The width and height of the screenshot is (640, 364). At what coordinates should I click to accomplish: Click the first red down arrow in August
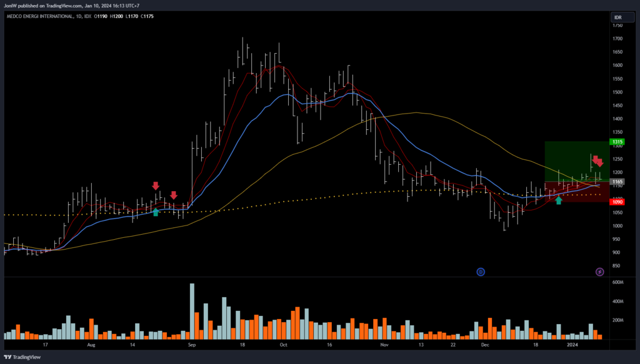pos(155,185)
